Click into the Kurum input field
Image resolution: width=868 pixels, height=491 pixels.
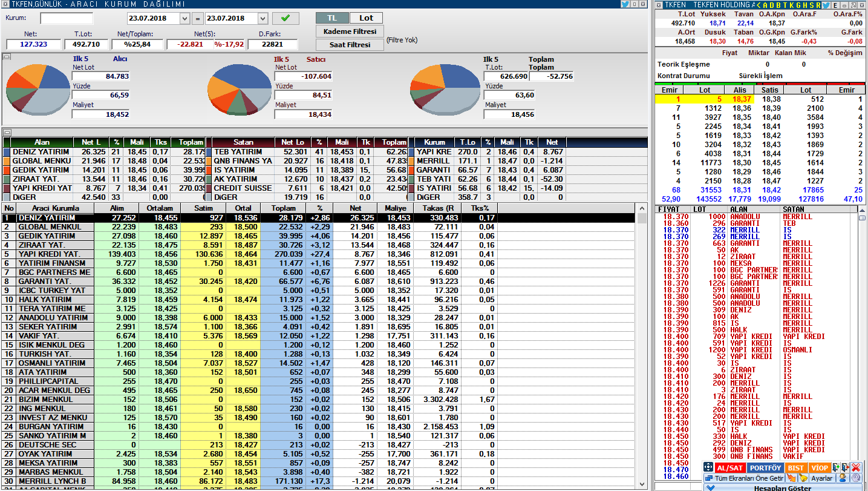tap(67, 18)
